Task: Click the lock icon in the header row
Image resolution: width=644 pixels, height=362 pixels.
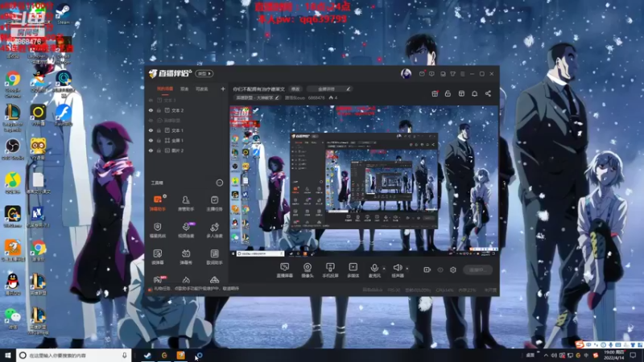Action: [x=448, y=93]
